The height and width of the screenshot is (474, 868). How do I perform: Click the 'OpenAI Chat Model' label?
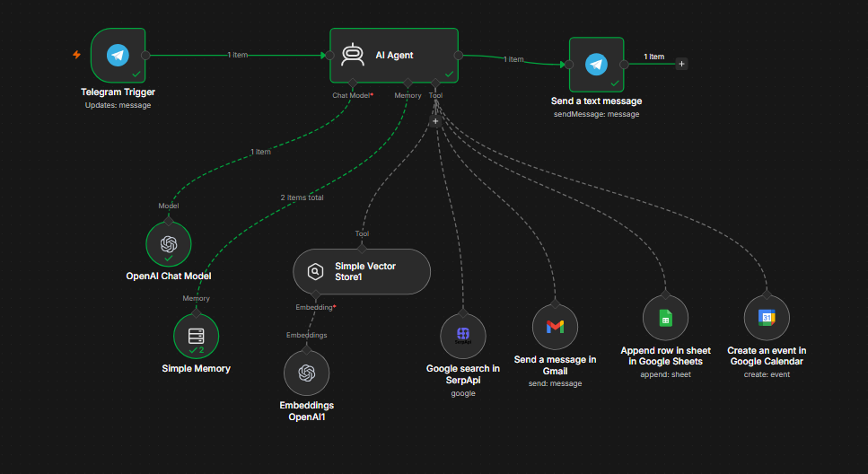(x=169, y=276)
